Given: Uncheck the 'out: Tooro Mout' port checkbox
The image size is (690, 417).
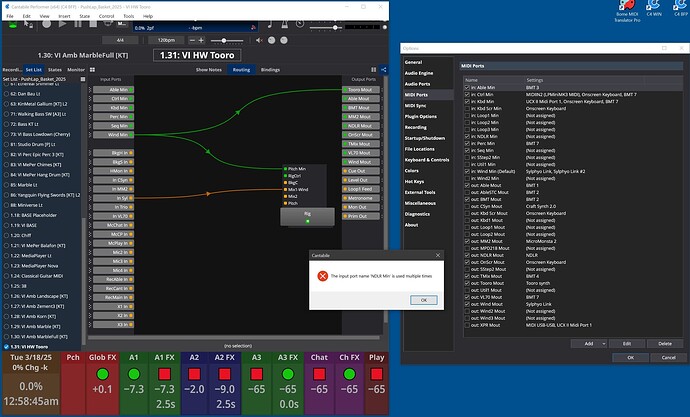Looking at the screenshot, I should tap(467, 283).
